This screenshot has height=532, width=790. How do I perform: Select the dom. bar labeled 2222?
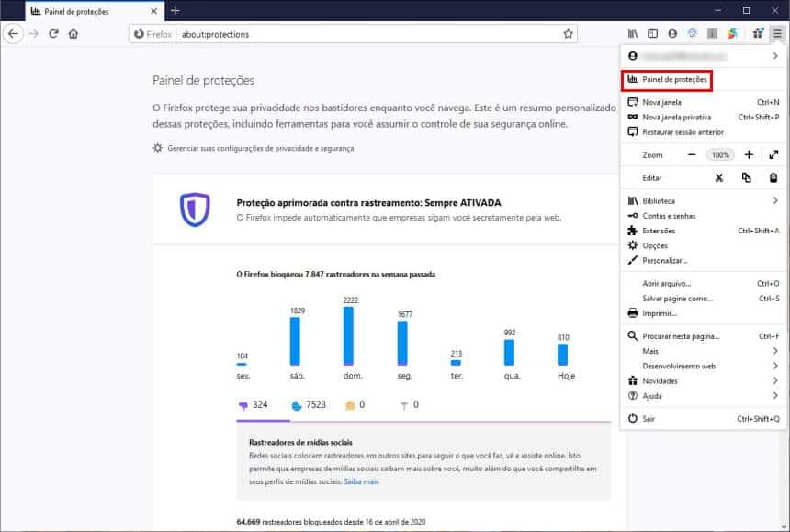point(348,336)
